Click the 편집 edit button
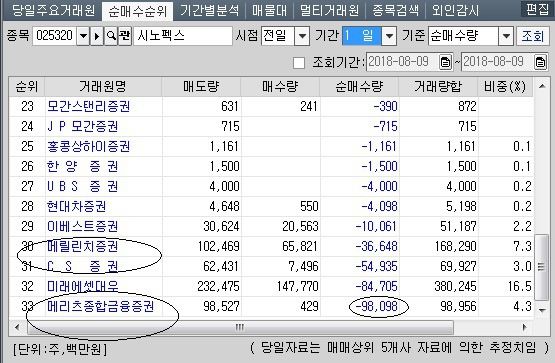The width and height of the screenshot is (555, 363). (x=537, y=9)
